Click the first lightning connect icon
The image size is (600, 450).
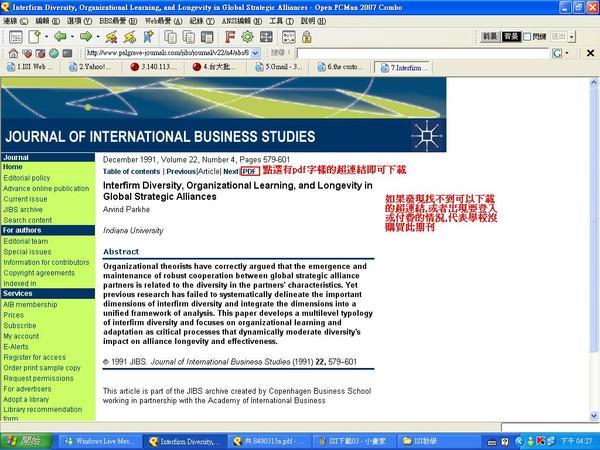[111, 37]
